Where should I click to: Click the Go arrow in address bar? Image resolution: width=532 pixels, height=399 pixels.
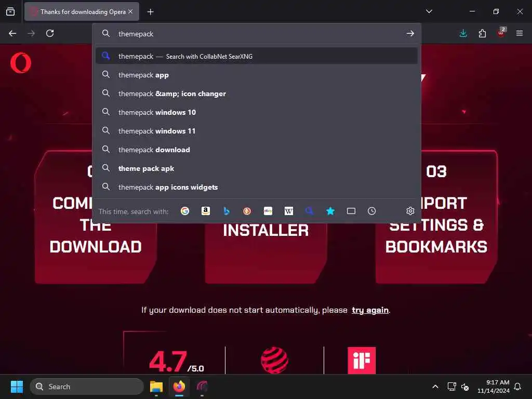coord(410,33)
